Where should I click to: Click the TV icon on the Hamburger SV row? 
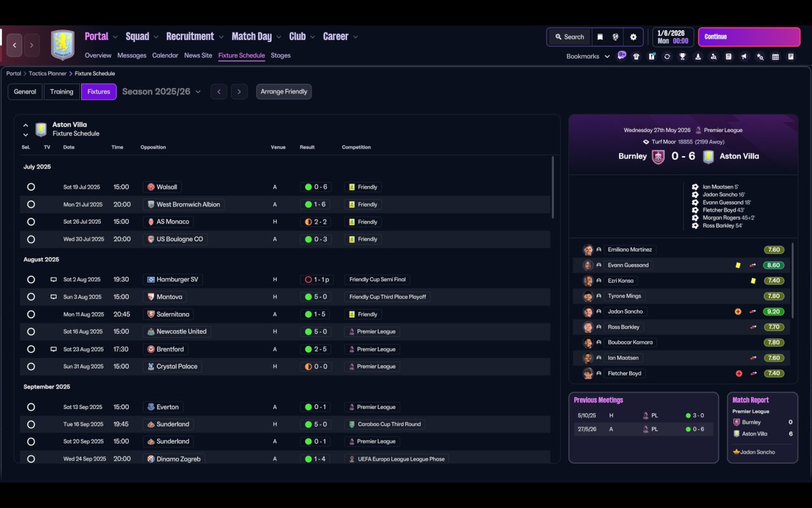tap(53, 279)
